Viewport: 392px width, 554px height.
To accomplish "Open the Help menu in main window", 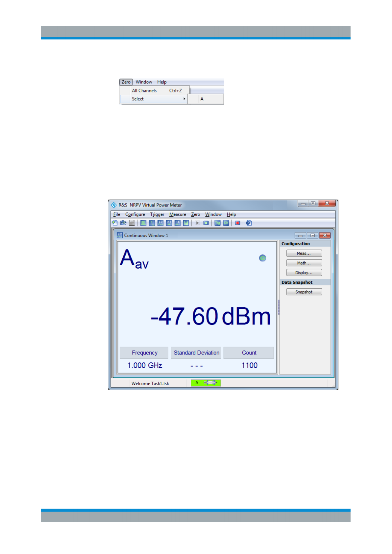I will click(231, 214).
